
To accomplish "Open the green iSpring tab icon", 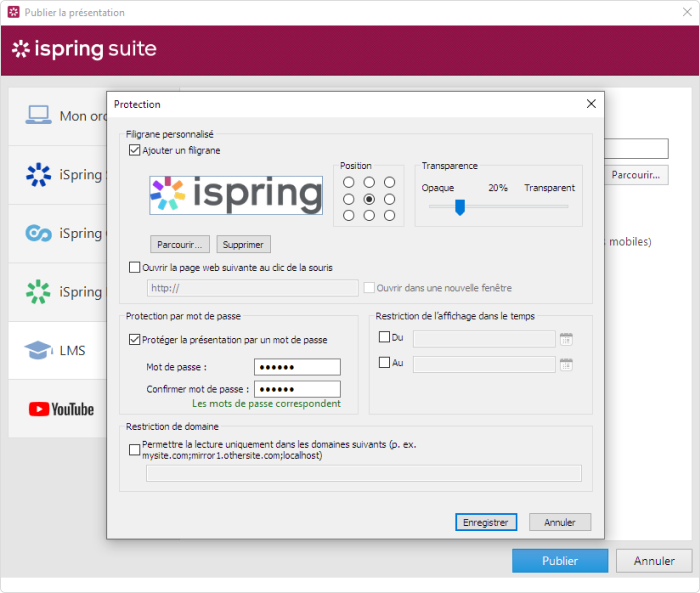I will [x=38, y=292].
